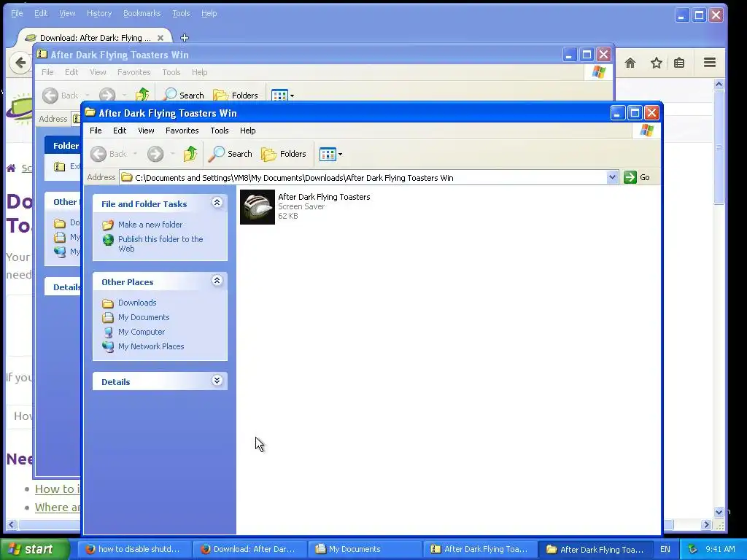Go up one folder in front Explorer window
Image resolution: width=747 pixels, height=560 pixels.
click(x=190, y=154)
